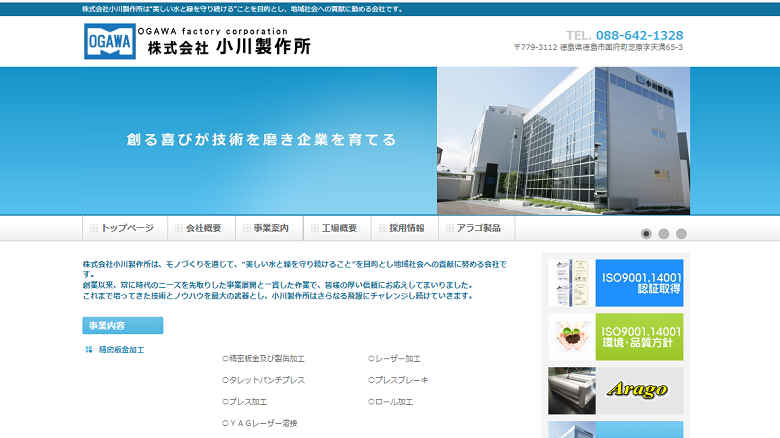Select the second slideshow indicator dot

pyautogui.click(x=664, y=234)
